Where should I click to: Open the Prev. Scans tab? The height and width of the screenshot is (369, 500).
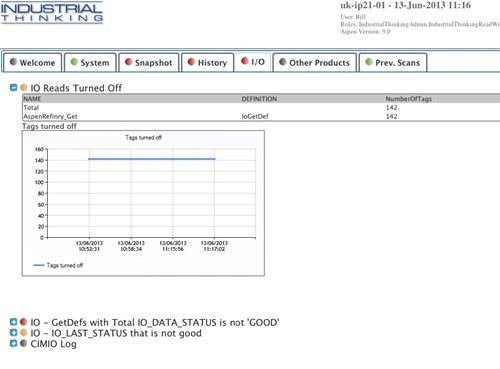coord(393,63)
